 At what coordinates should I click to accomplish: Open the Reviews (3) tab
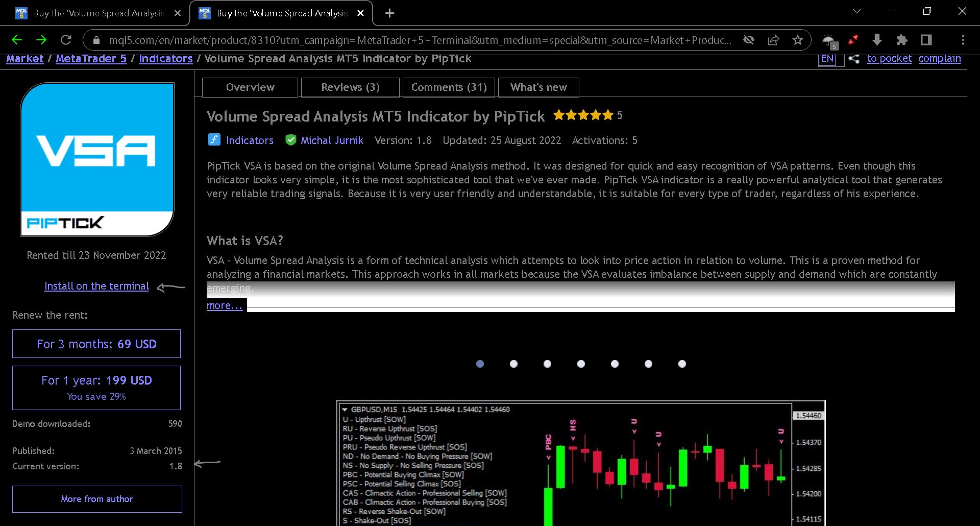(x=350, y=87)
